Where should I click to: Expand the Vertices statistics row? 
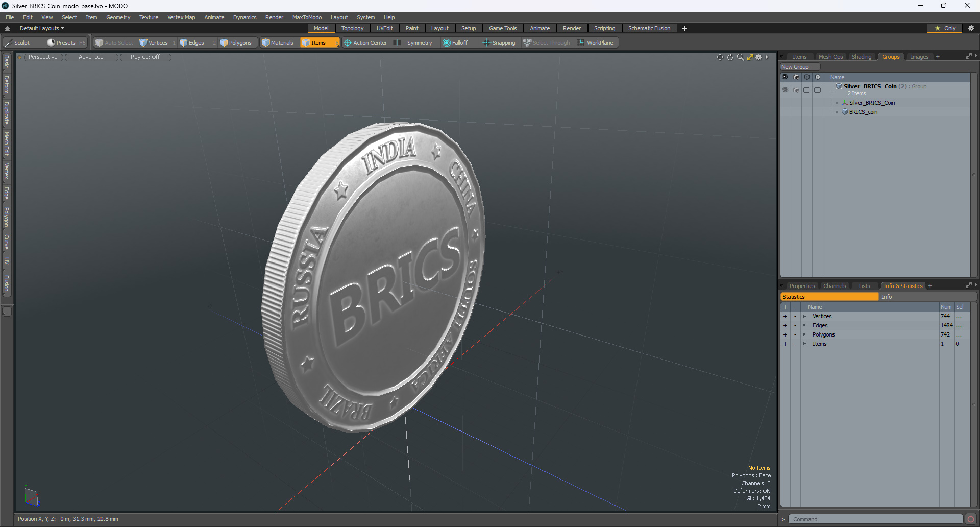click(804, 317)
